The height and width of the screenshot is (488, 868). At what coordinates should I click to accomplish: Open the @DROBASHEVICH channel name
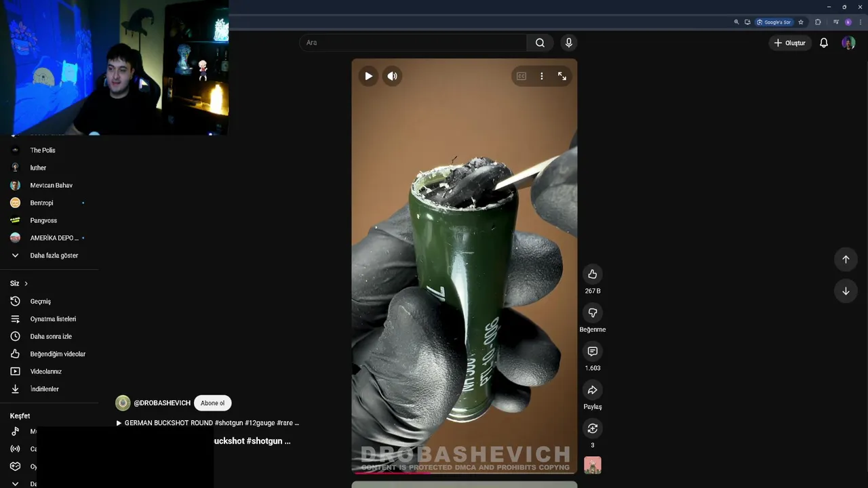point(162,403)
